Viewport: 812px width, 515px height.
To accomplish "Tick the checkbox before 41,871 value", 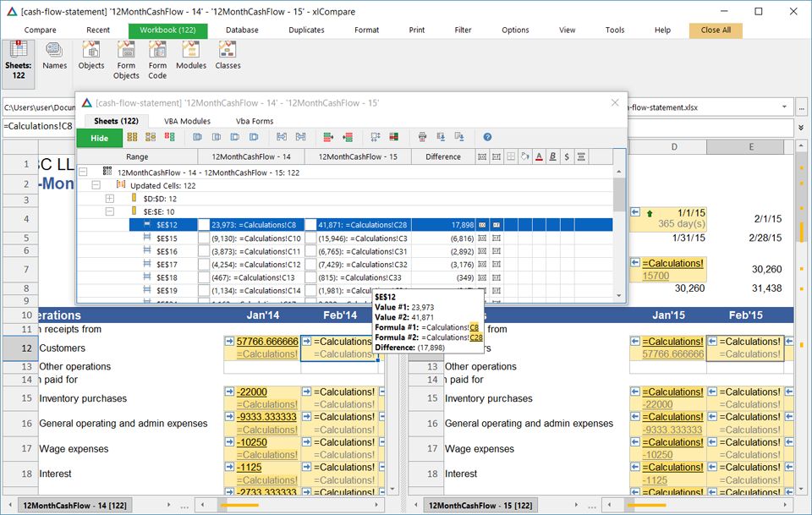I will (x=310, y=225).
